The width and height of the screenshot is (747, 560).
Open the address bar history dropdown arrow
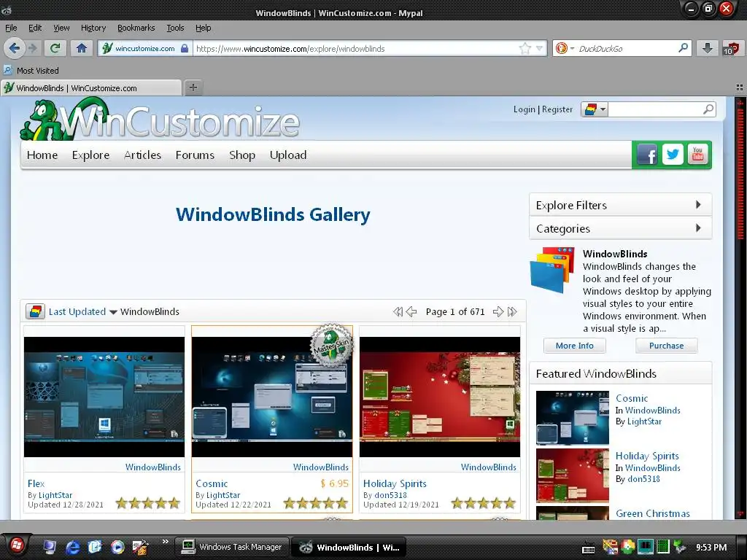point(539,48)
